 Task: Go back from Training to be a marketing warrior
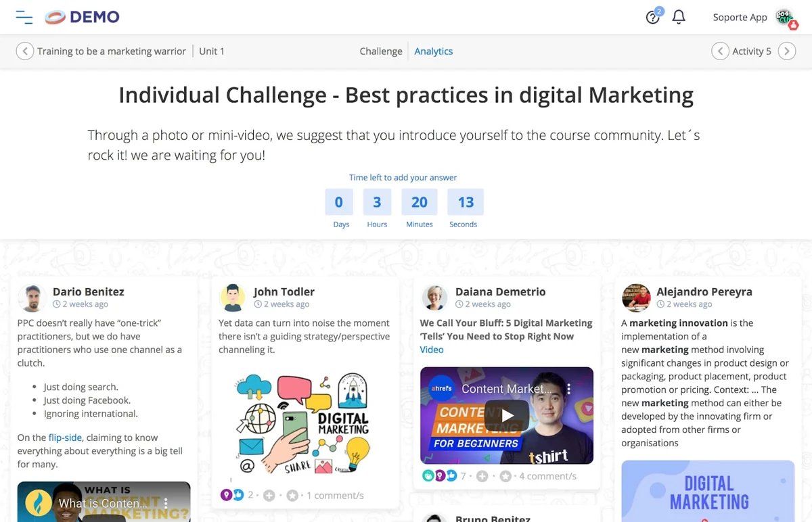coord(25,51)
